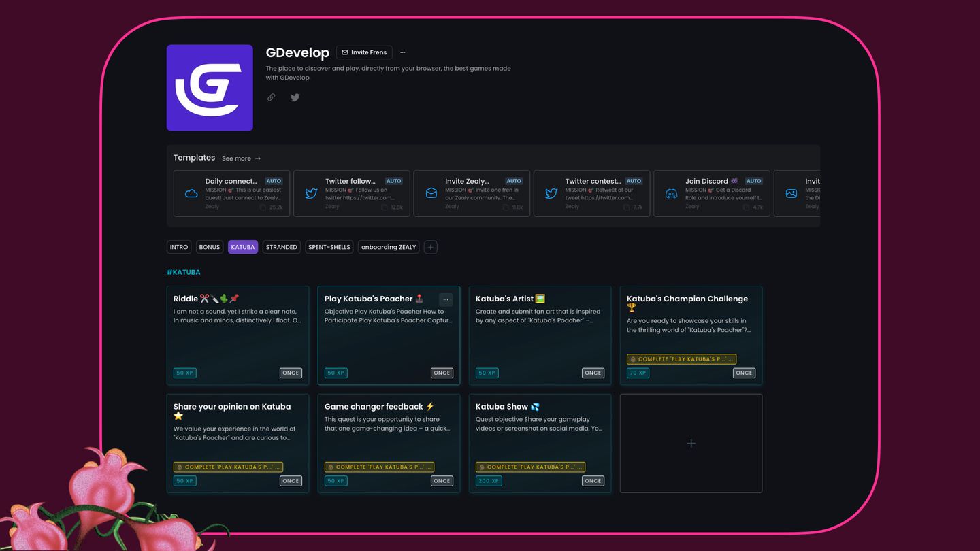
Task: Open Katuba's Champion Challenge quest card
Action: (691, 335)
